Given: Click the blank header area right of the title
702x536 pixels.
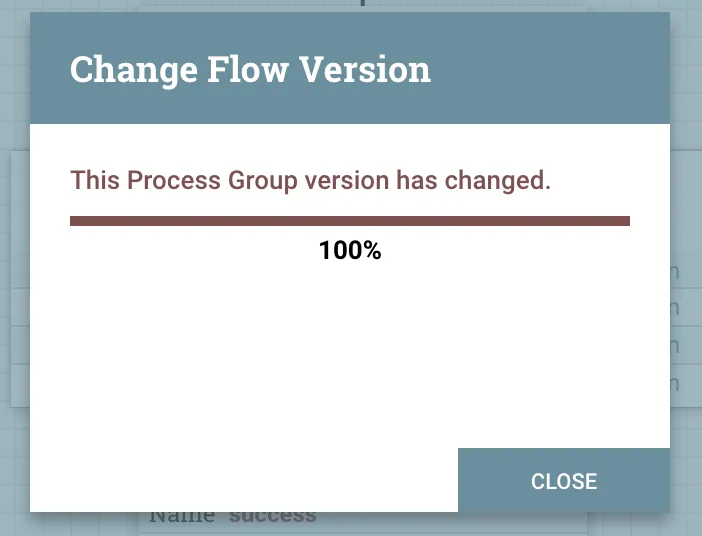Looking at the screenshot, I should (550, 70).
